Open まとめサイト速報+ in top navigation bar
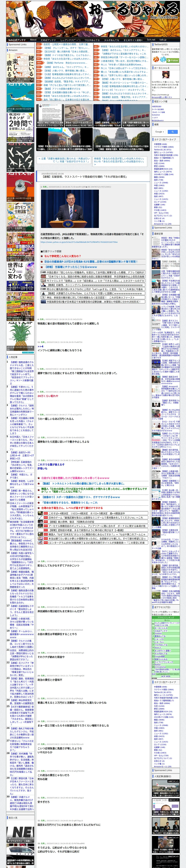This screenshot has width=186, height=868. coord(133,40)
